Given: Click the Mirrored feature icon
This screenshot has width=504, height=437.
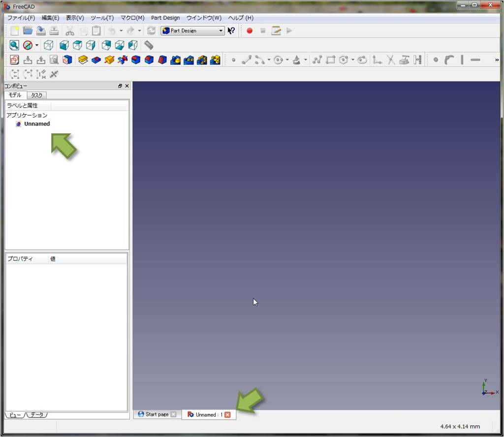Looking at the screenshot, I should (176, 60).
